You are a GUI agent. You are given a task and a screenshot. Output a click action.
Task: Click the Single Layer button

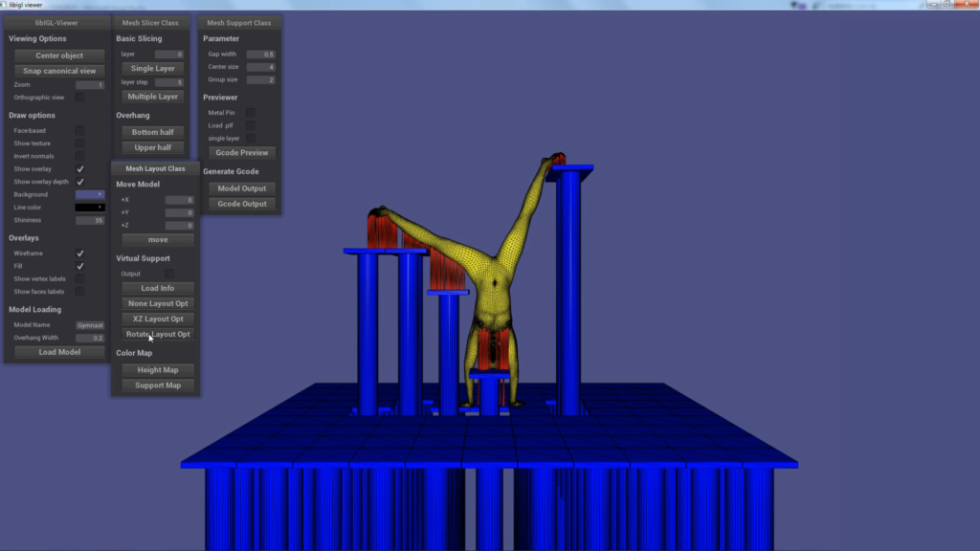pyautogui.click(x=152, y=68)
